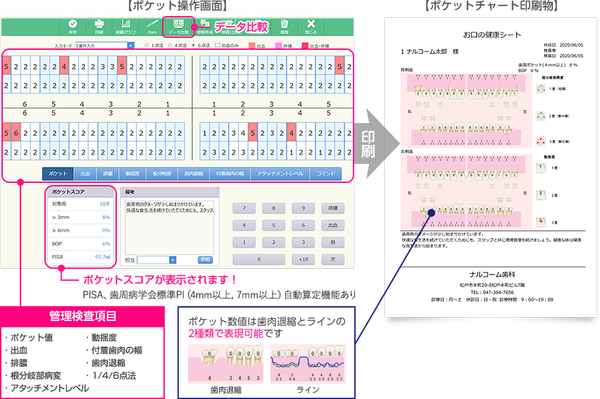Click the pink 排膿 color legend swatch
This screenshot has width=600, height=399.
pos(279,46)
